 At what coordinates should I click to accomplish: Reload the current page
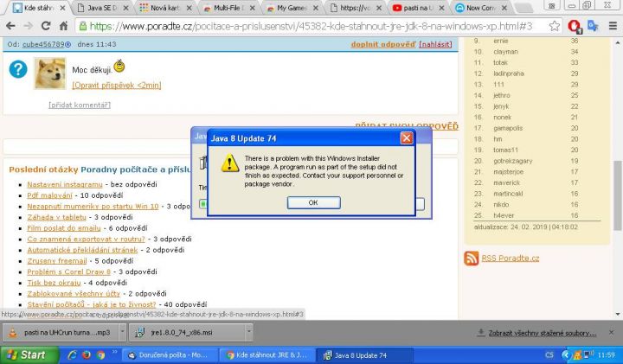(x=46, y=26)
